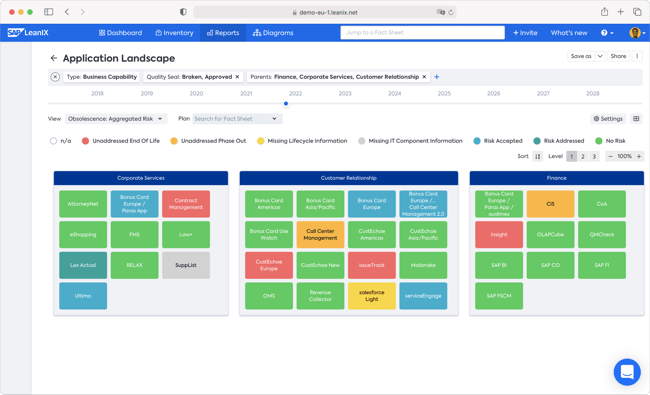Open the Insight tile in Finance
This screenshot has width=650, height=395.
(499, 235)
